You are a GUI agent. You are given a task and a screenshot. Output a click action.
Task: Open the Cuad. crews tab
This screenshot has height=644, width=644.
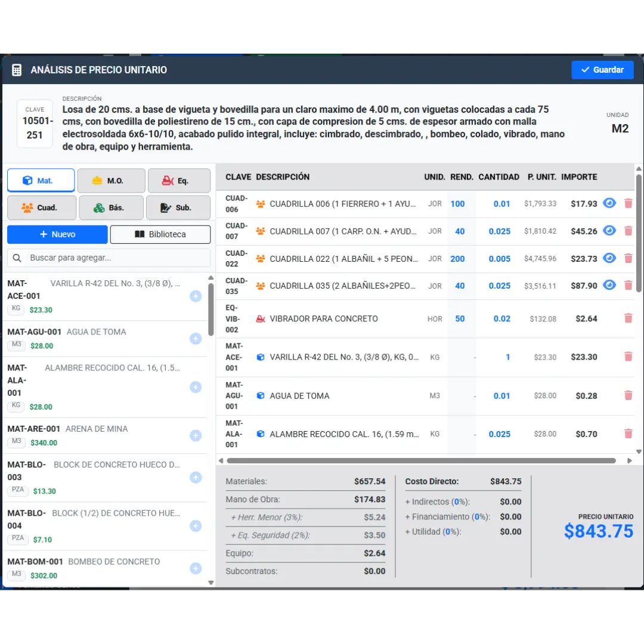pos(42,208)
